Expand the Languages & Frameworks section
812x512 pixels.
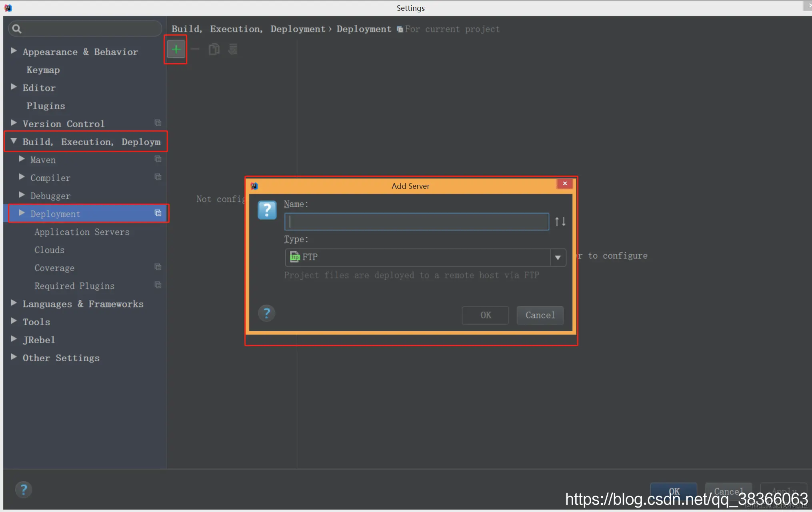[x=14, y=303]
